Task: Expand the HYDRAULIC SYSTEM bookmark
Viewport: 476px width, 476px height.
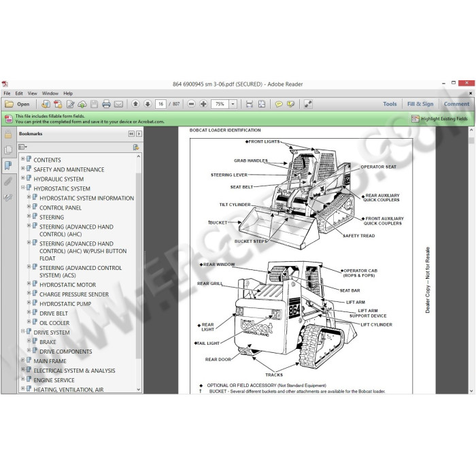Action: [22, 178]
